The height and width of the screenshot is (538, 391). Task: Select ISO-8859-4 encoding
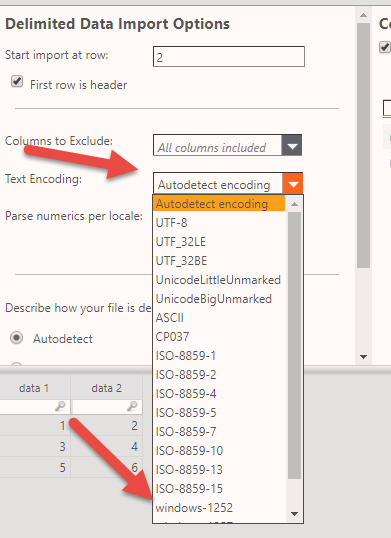tap(219, 394)
